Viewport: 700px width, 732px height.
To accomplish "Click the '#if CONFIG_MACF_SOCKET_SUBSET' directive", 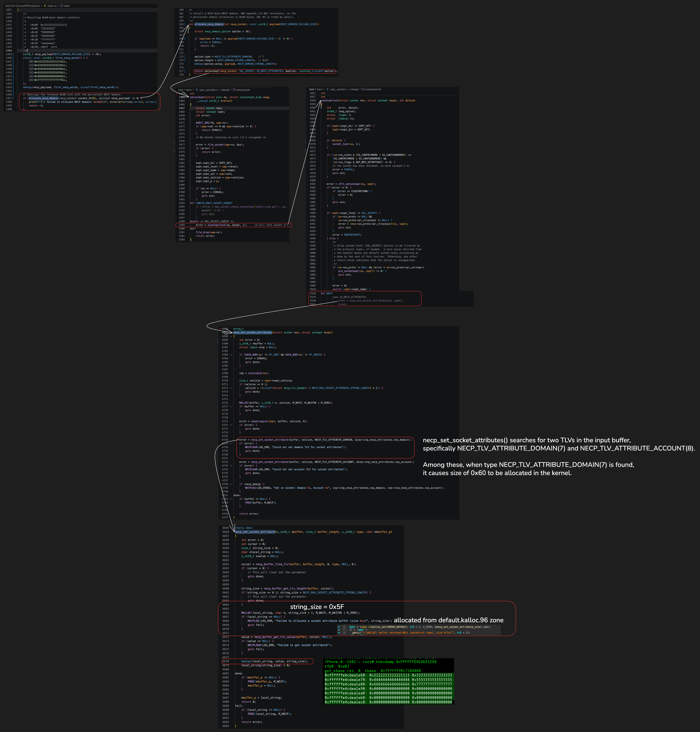I will [x=211, y=203].
